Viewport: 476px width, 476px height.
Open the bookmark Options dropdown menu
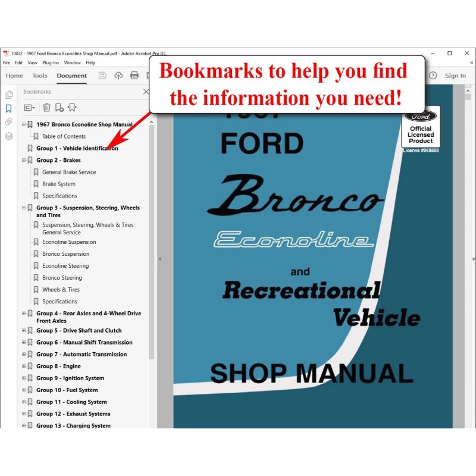point(29,108)
